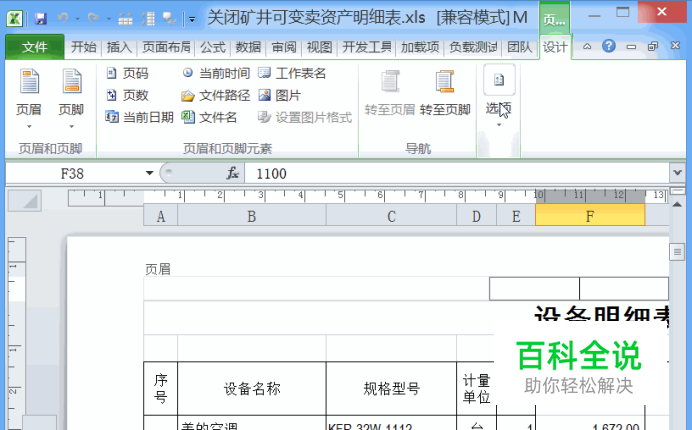The height and width of the screenshot is (430, 692).
Task: Click the Select All corner button
Action: (25, 201)
